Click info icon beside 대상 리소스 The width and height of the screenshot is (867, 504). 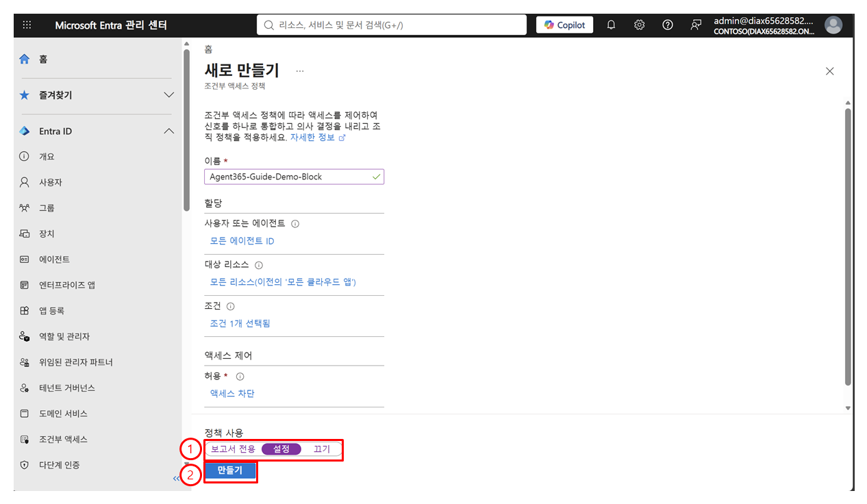point(259,265)
